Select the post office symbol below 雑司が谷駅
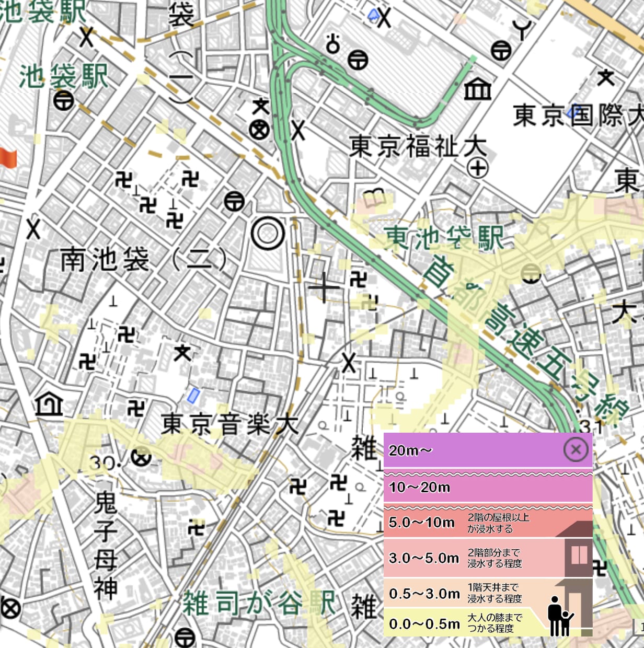 click(185, 638)
